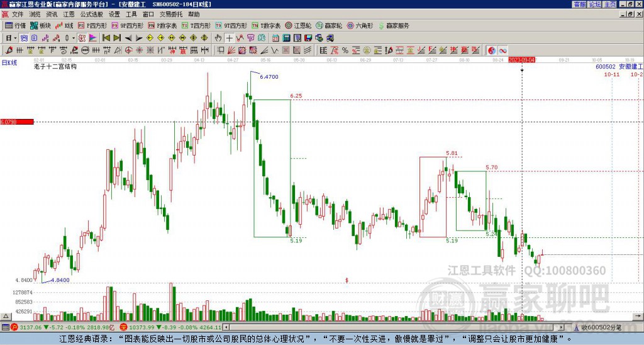Click the gold coin 金 circle icon
Screen dimensions: 644x345
tap(367, 50)
